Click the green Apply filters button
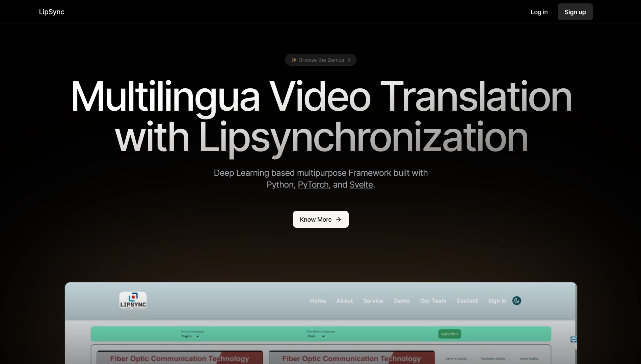Viewport: 641px width, 364px height. tap(450, 334)
